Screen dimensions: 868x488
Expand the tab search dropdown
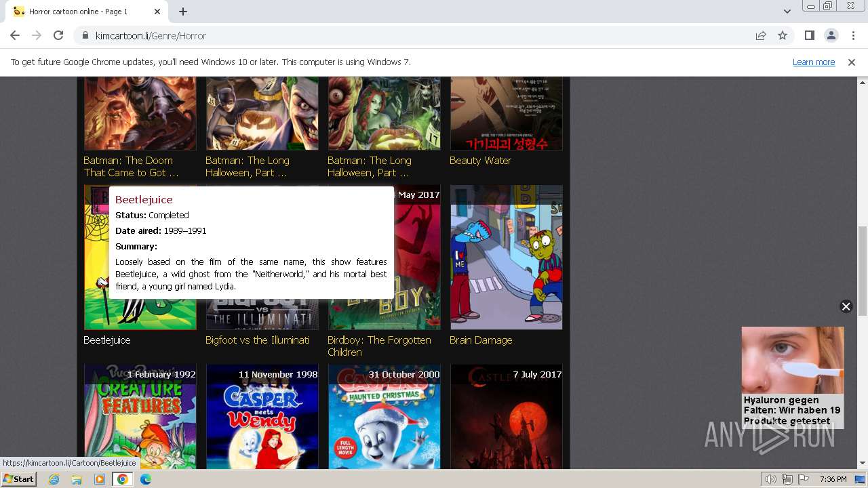(787, 12)
